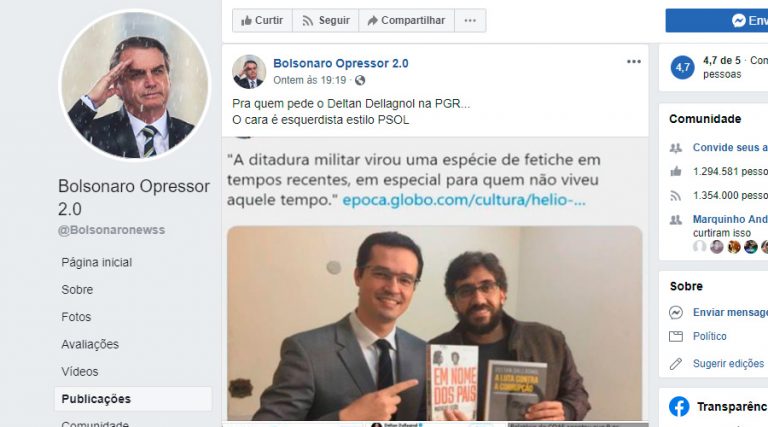Select Avaliações in sidebar
This screenshot has width=768, height=427.
(90, 345)
